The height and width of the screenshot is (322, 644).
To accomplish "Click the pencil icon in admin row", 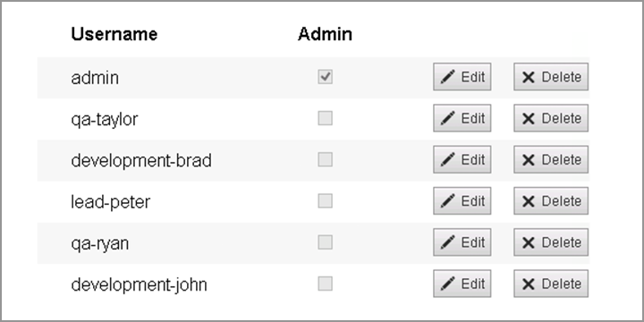I will click(448, 77).
